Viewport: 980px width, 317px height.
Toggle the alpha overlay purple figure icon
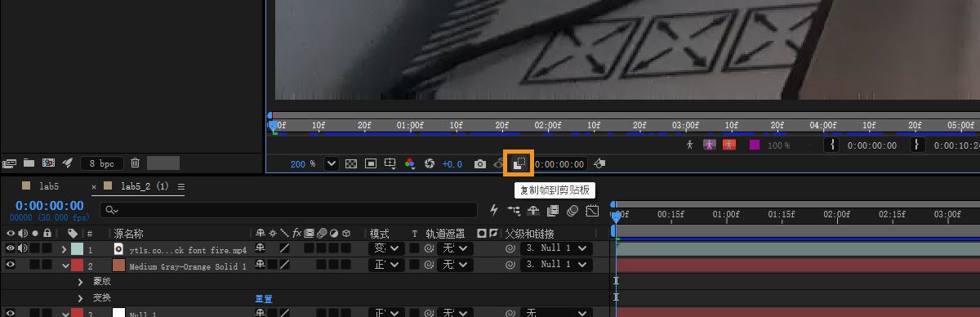click(x=710, y=145)
